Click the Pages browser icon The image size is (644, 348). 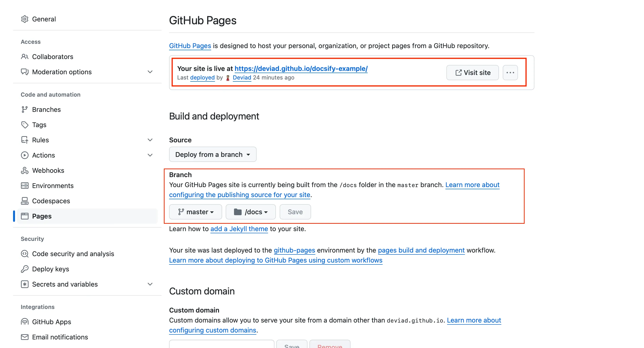pyautogui.click(x=24, y=216)
